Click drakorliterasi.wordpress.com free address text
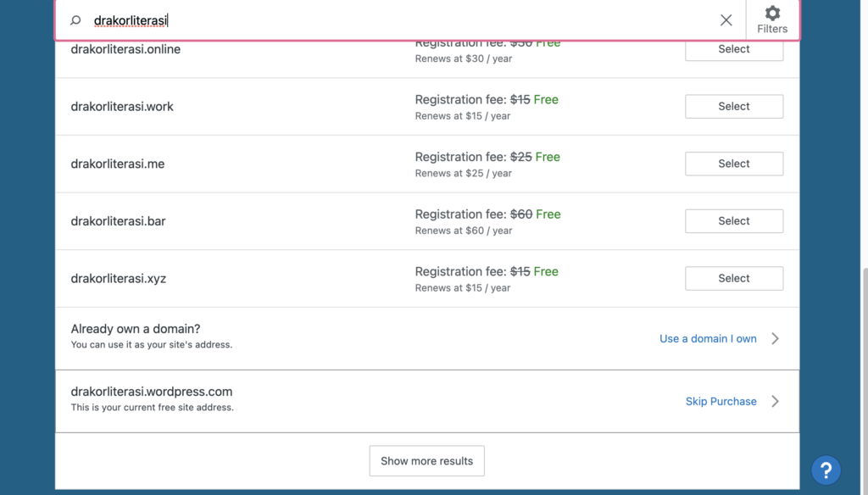This screenshot has width=868, height=495. (x=151, y=392)
